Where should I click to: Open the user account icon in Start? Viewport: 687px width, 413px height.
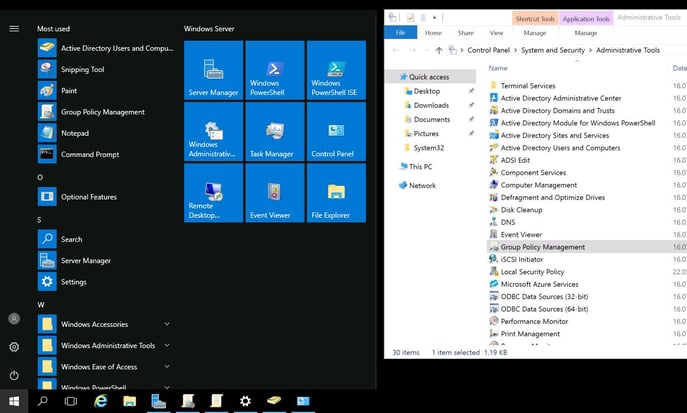pos(14,319)
